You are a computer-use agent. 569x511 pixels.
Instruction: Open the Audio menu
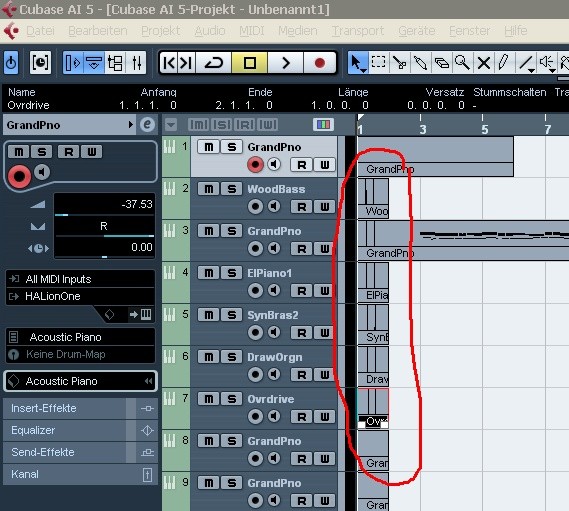coord(210,31)
